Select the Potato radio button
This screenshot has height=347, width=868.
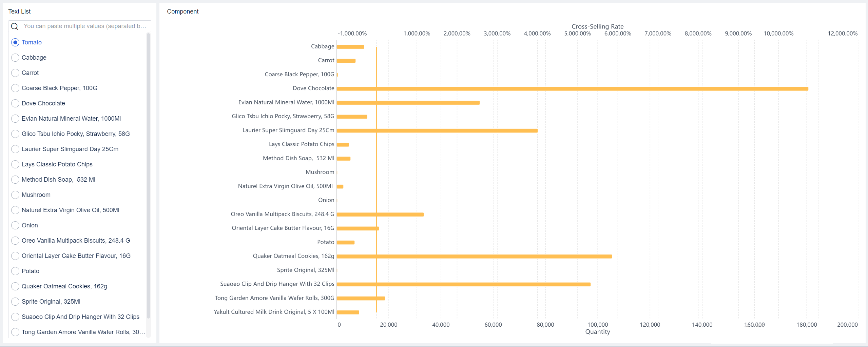click(x=15, y=271)
